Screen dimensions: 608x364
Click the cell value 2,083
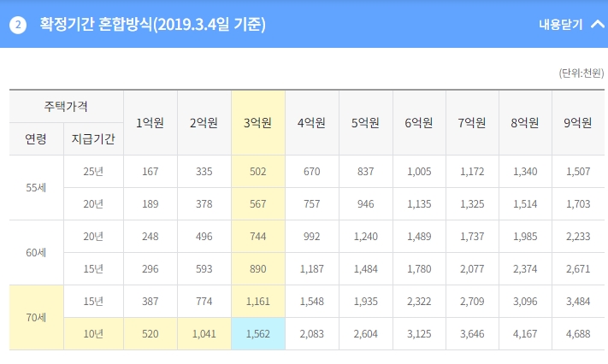click(312, 334)
